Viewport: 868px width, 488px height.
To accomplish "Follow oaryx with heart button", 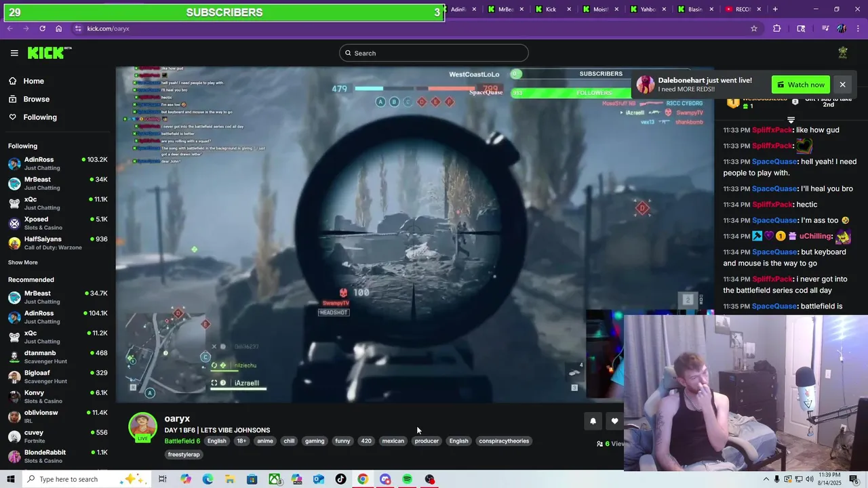I will (614, 421).
